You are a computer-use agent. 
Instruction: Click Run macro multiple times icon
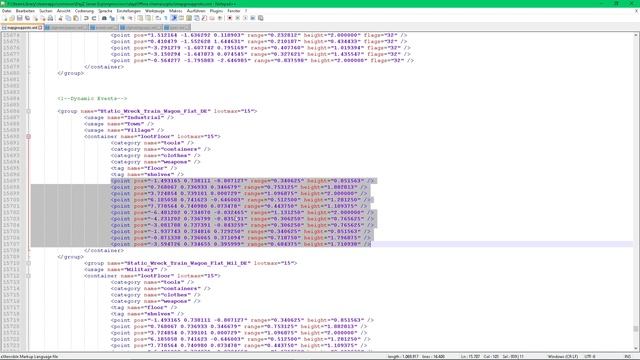[x=253, y=18]
